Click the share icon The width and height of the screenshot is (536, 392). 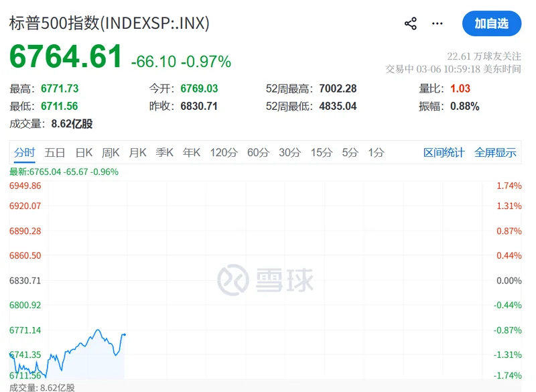(411, 23)
